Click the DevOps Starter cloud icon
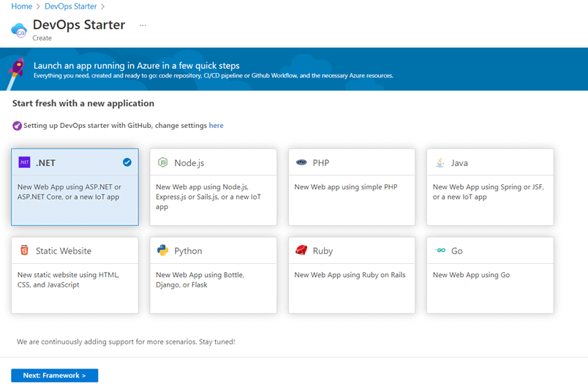 19,29
